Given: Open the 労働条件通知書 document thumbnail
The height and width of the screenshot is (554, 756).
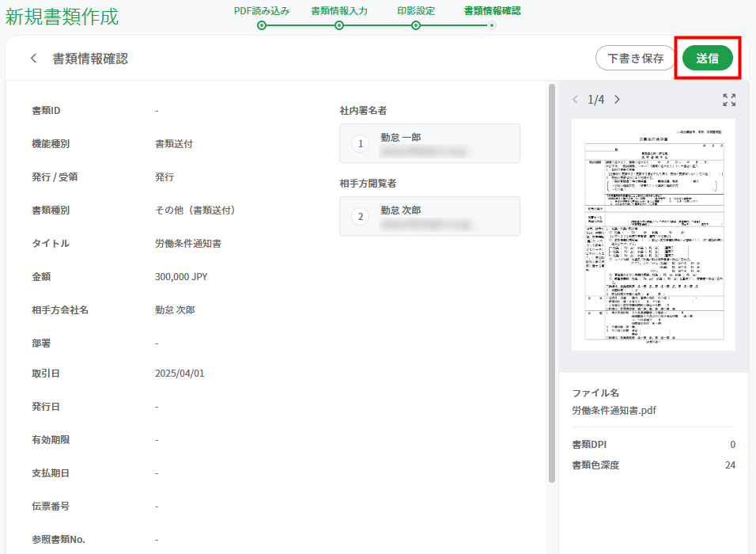Looking at the screenshot, I should tap(653, 234).
